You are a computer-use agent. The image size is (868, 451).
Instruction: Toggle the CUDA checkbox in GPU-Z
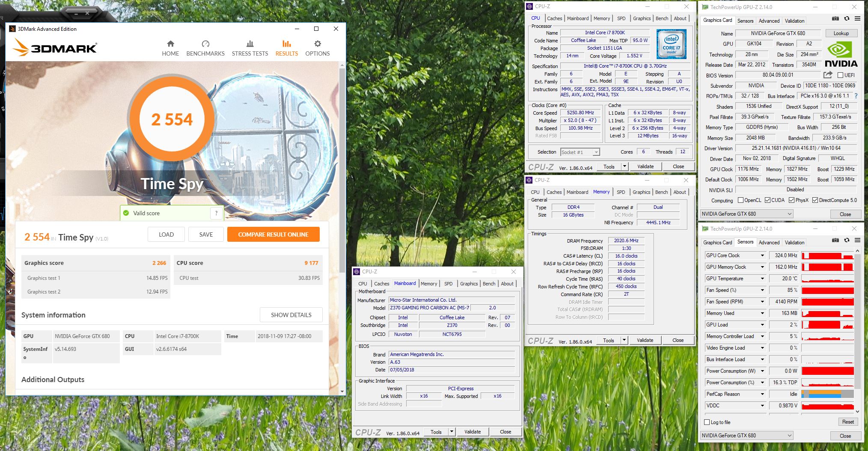(767, 200)
